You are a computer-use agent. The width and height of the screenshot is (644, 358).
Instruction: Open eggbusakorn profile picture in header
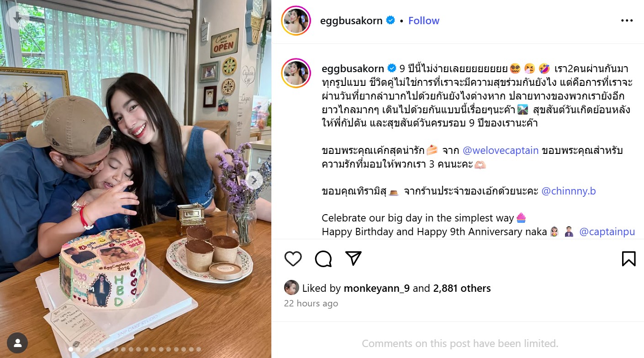[x=296, y=21]
